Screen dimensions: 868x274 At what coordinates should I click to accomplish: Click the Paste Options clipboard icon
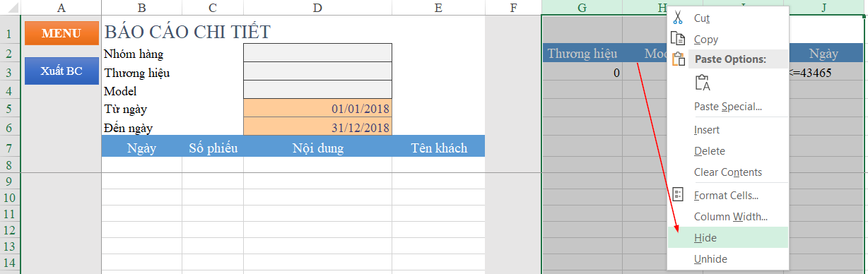678,59
